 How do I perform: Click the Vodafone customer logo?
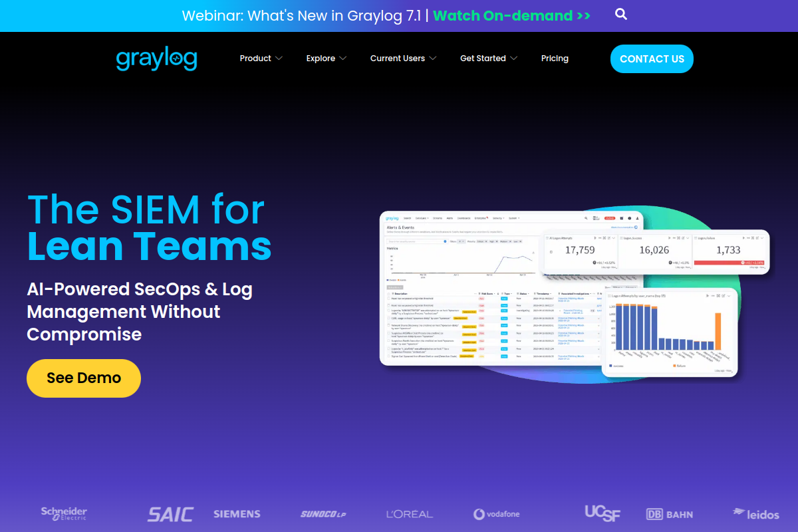(496, 514)
